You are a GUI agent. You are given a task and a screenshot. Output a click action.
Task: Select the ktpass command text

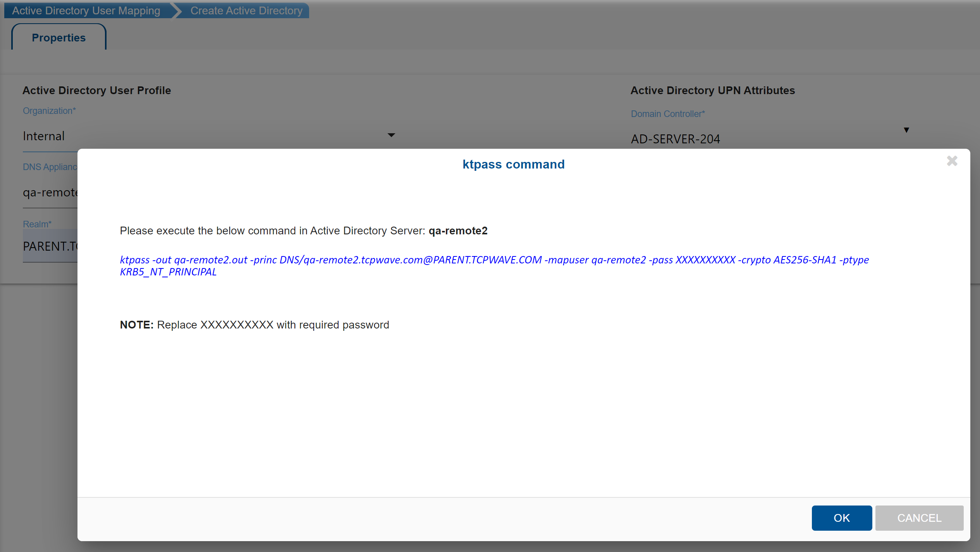pos(494,266)
